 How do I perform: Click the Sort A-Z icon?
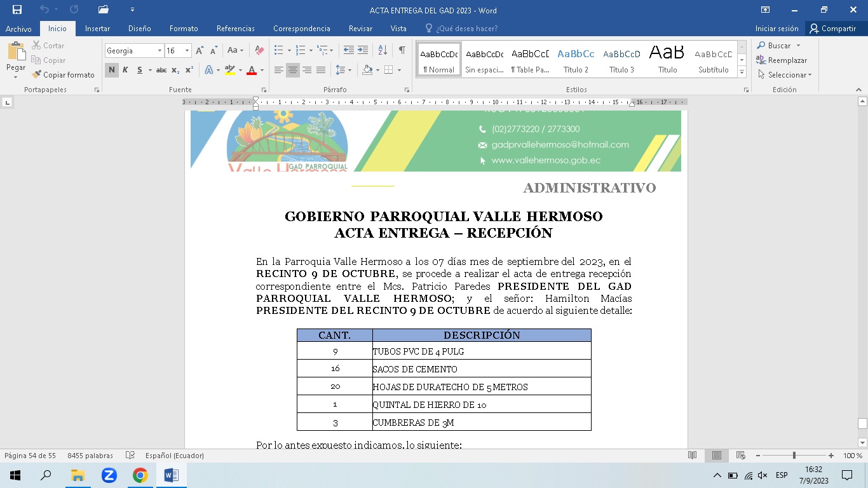(383, 50)
